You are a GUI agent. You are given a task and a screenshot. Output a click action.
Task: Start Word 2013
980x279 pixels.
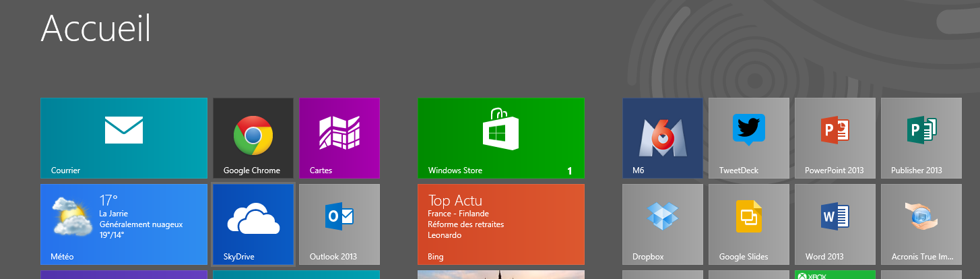tap(835, 224)
